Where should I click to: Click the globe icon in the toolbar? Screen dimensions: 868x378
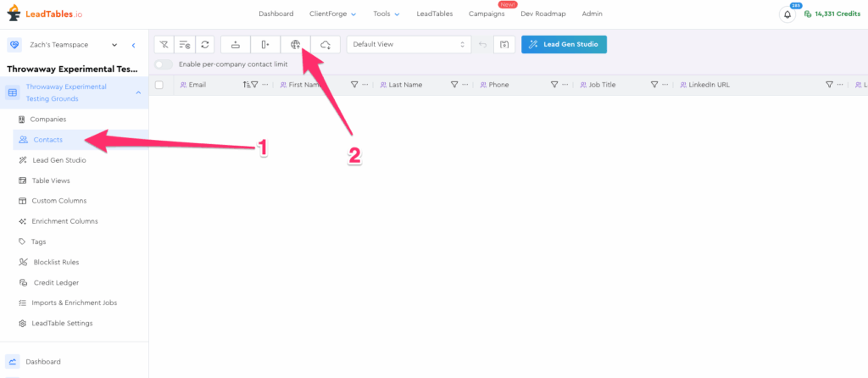(295, 44)
